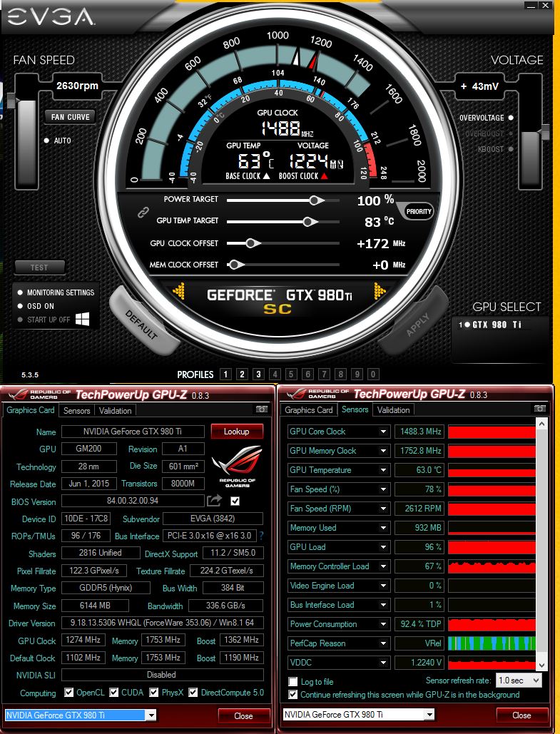Open the Memory Used sensor dropdown
Viewport: 560px width, 734px height.
point(384,528)
